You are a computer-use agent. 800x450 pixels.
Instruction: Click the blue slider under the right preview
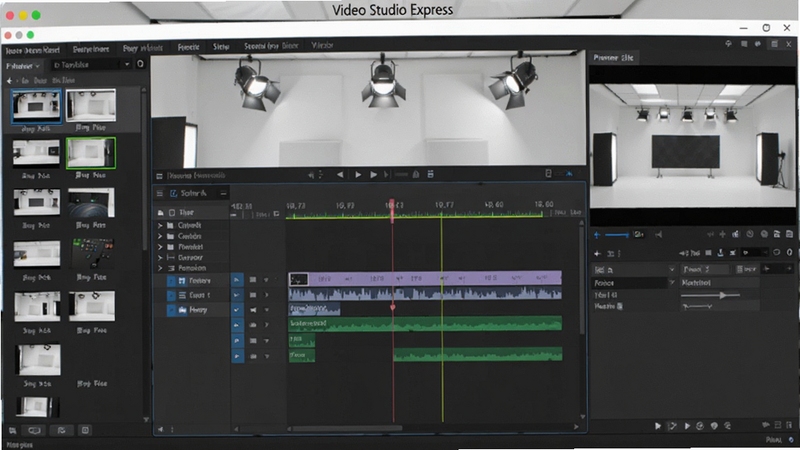(x=617, y=235)
